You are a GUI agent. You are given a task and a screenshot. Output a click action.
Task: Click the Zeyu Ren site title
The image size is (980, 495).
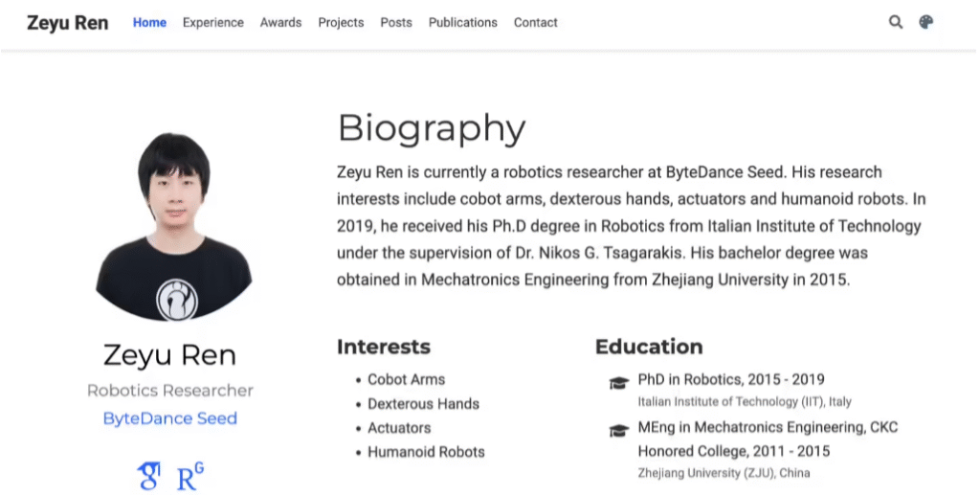[67, 22]
